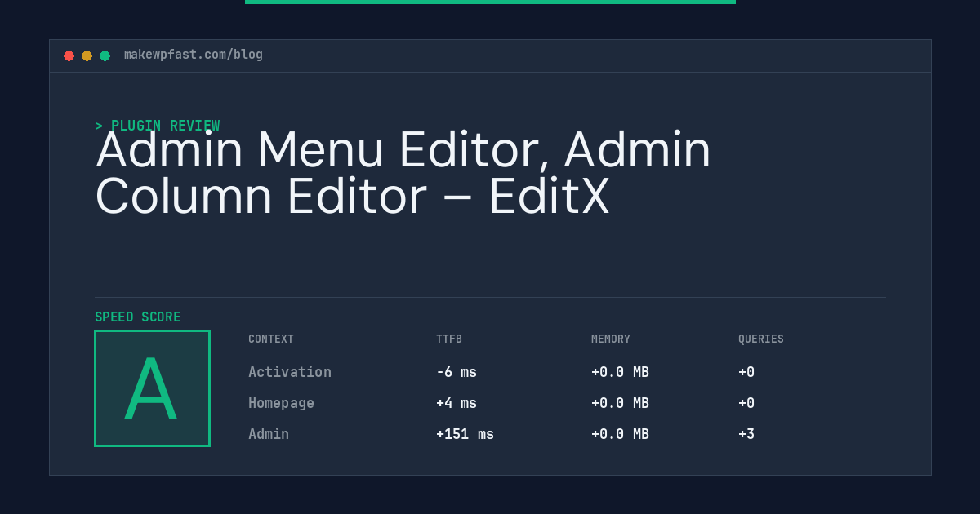Select the Homepage row label

point(281,403)
